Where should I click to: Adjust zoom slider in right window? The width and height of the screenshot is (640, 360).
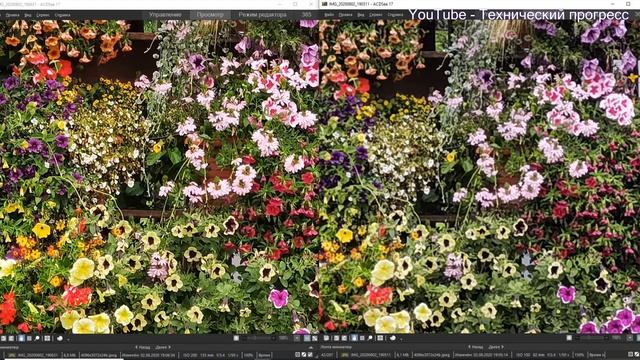tap(591, 338)
